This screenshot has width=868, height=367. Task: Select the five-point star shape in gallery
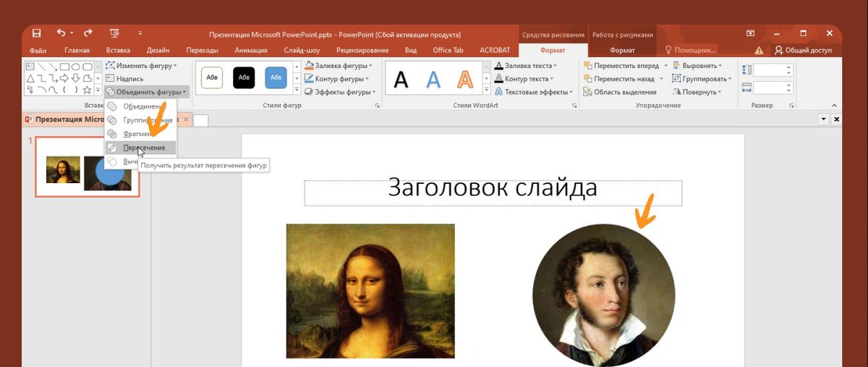tap(88, 90)
